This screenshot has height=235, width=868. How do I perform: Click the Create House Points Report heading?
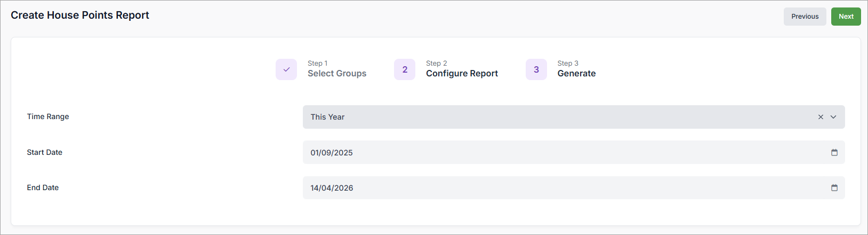[x=80, y=15]
